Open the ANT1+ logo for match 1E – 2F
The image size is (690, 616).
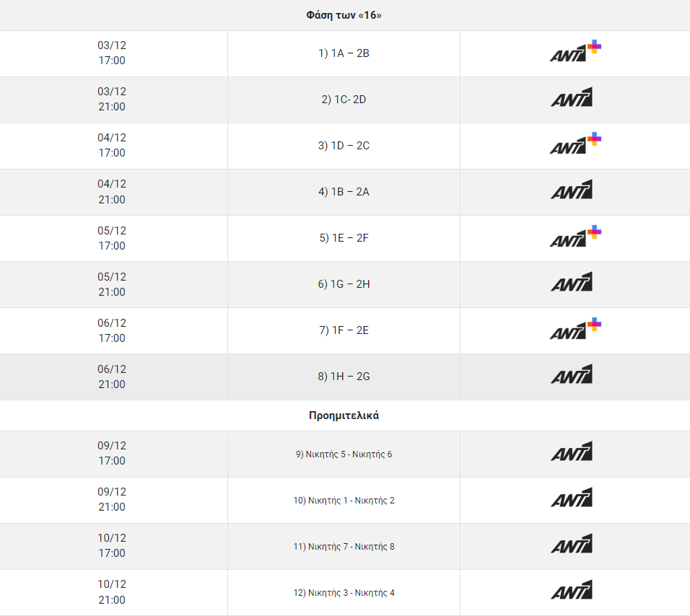(575, 237)
